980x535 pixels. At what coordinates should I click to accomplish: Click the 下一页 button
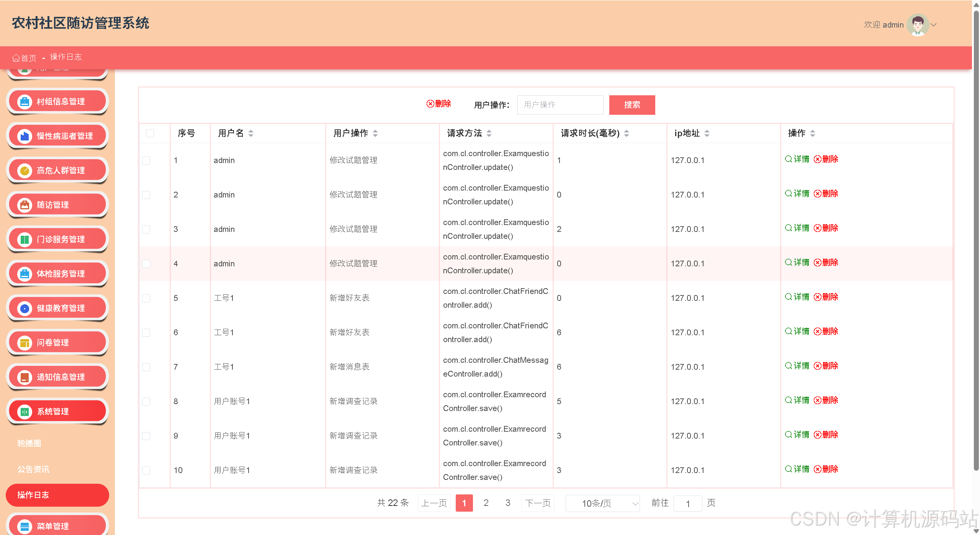538,503
